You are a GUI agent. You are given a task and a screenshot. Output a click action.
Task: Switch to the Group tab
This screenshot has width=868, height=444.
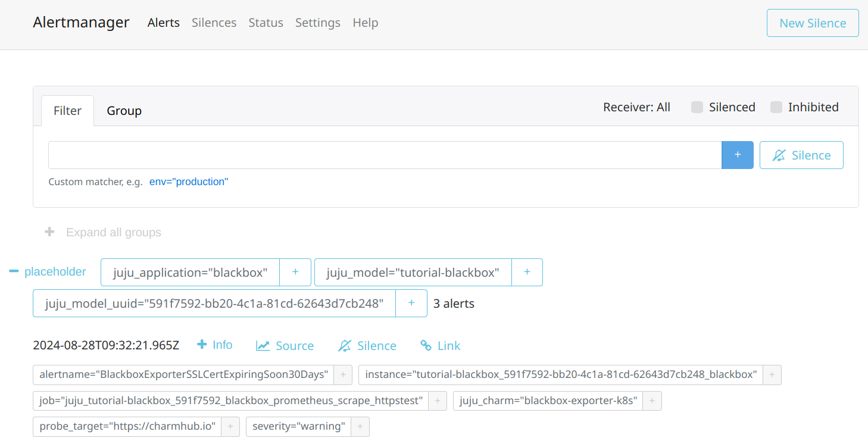click(124, 111)
